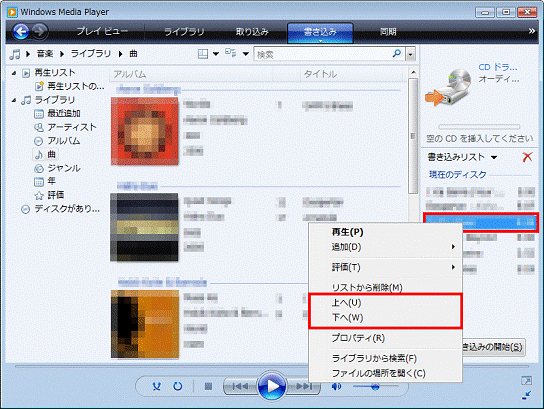Choose 下へ(W) to move the track down
The width and height of the screenshot is (544, 409).
tap(385, 318)
